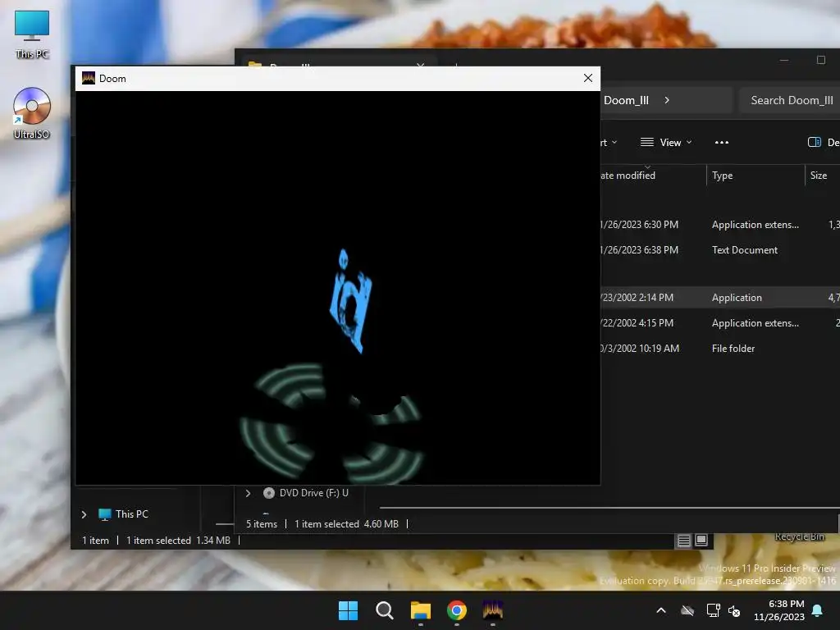Focus the Search Doom_III field
The height and width of the screenshot is (630, 840).
click(790, 100)
